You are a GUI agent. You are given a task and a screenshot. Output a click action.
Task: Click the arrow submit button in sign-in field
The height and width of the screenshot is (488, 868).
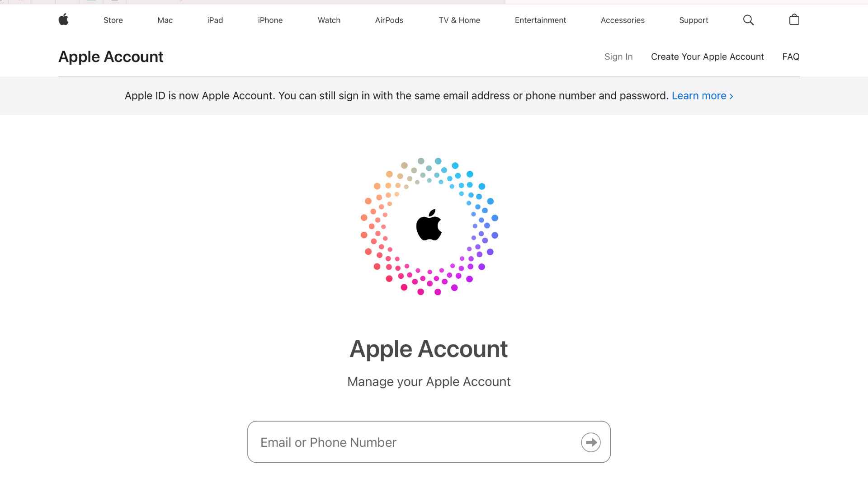click(x=590, y=442)
